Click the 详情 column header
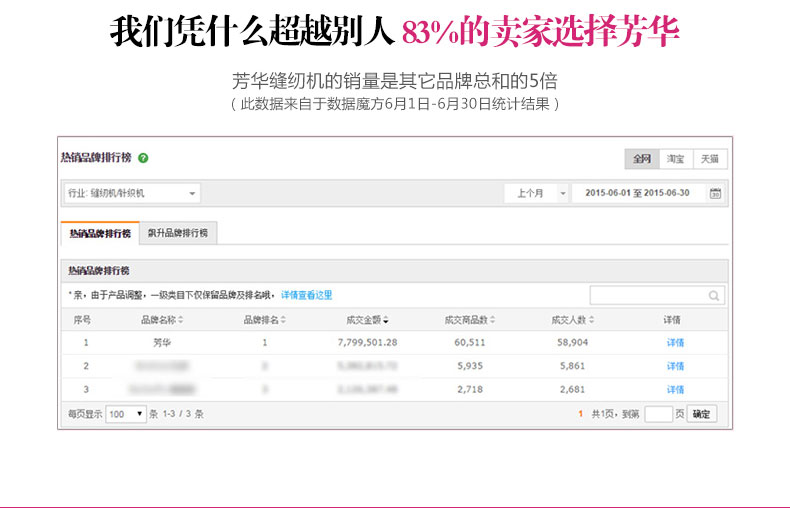 click(672, 320)
